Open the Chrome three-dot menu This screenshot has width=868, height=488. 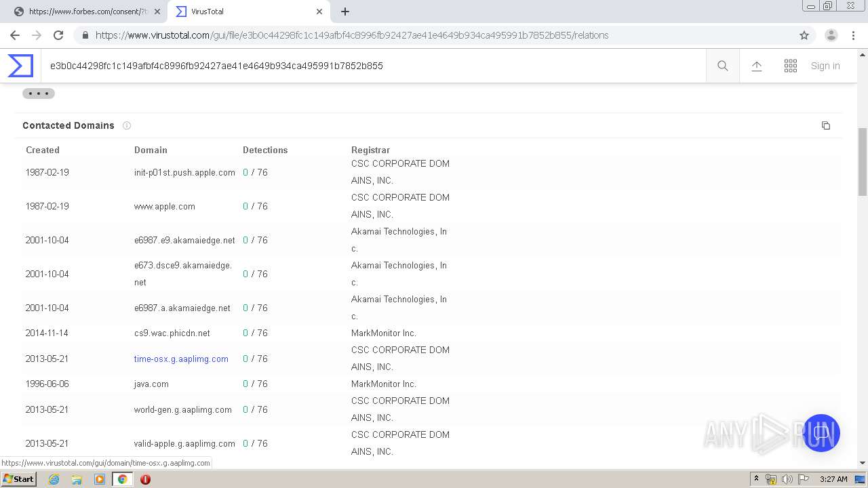click(853, 35)
